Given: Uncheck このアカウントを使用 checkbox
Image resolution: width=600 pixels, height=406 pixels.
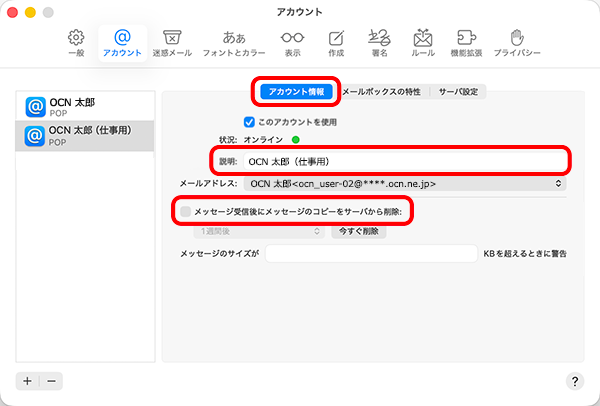Looking at the screenshot, I should (250, 121).
